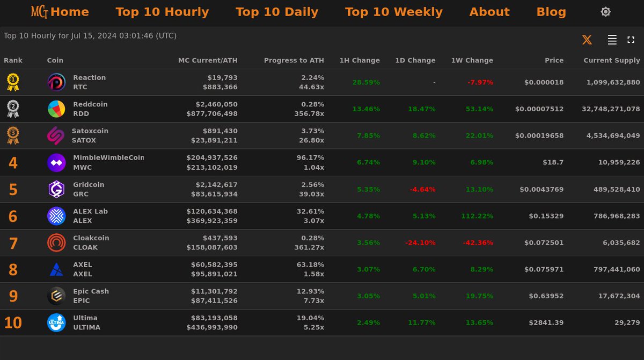
Task: Click rank number 7
Action: coord(13,243)
